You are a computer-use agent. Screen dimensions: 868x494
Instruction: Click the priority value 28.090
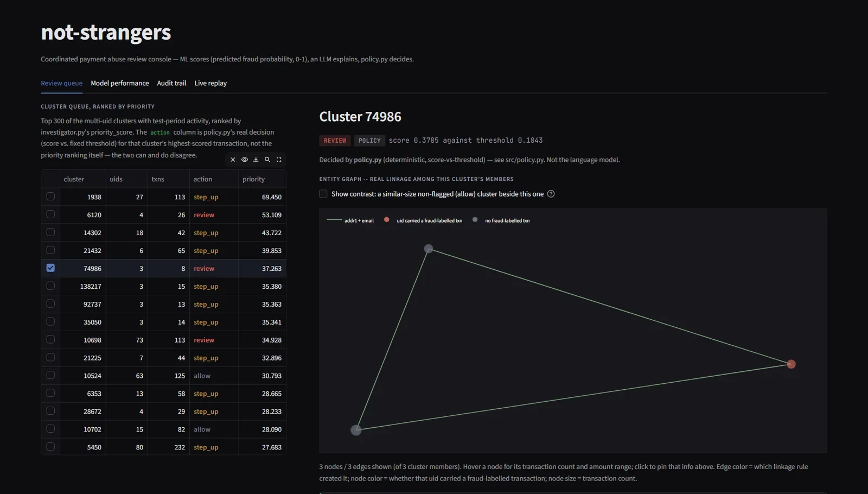tap(272, 429)
